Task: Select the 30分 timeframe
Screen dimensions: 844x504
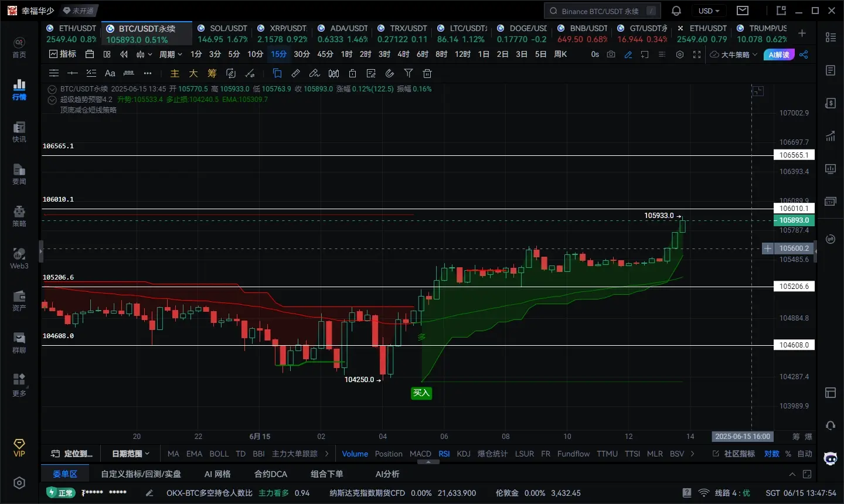Action: 302,55
